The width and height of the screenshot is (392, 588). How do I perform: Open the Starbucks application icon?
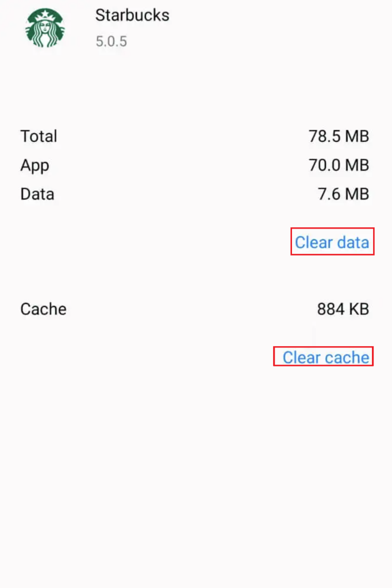44,29
